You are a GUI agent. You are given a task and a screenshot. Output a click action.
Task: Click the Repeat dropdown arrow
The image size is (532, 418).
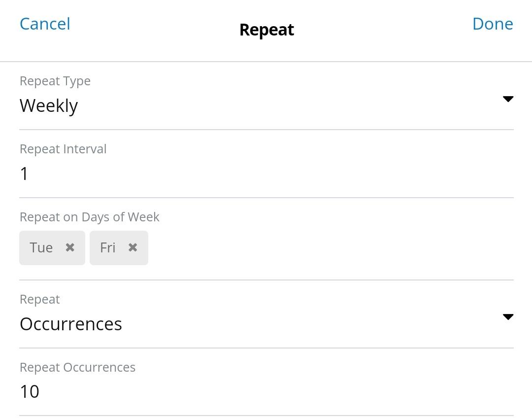(x=508, y=317)
